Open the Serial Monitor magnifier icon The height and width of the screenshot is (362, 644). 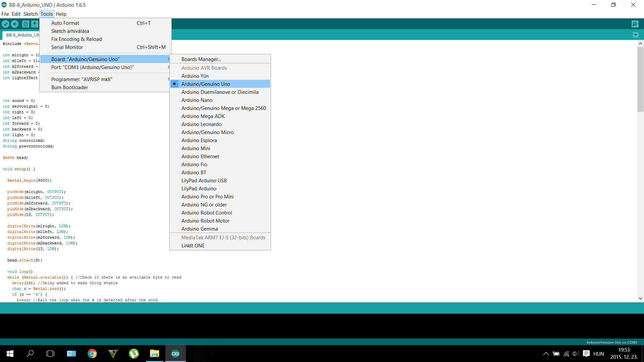[x=635, y=24]
